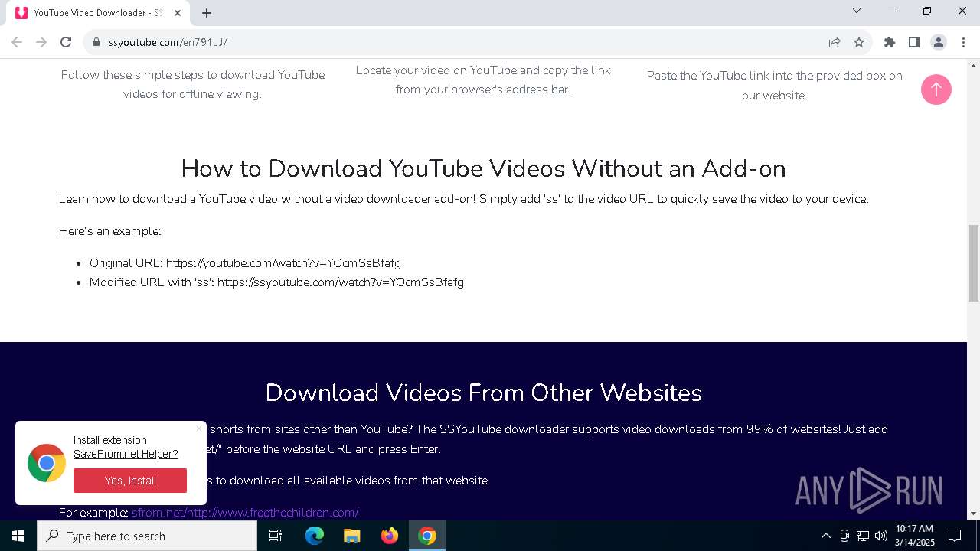980x551 pixels.
Task: Open File Explorer from the taskbar
Action: pos(352,536)
